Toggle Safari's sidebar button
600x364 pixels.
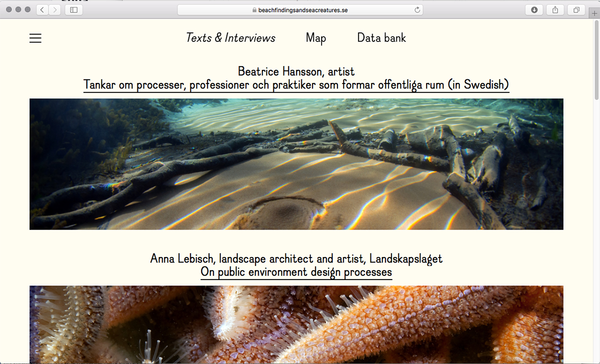point(74,9)
